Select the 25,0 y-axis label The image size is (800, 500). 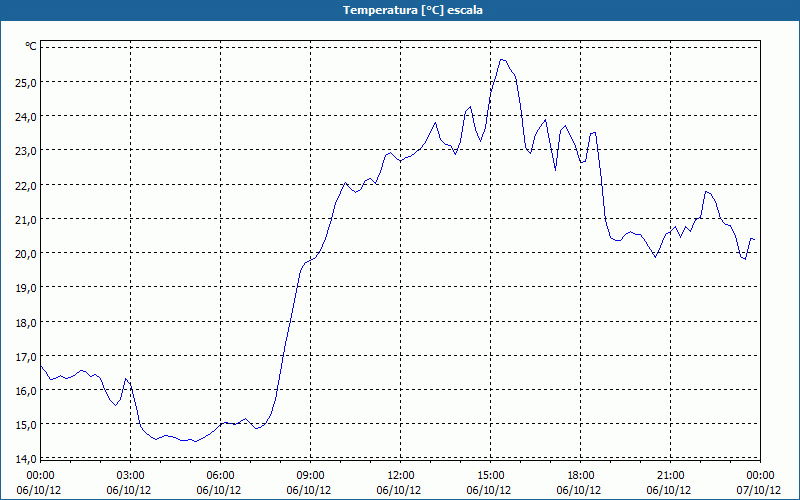[26, 82]
